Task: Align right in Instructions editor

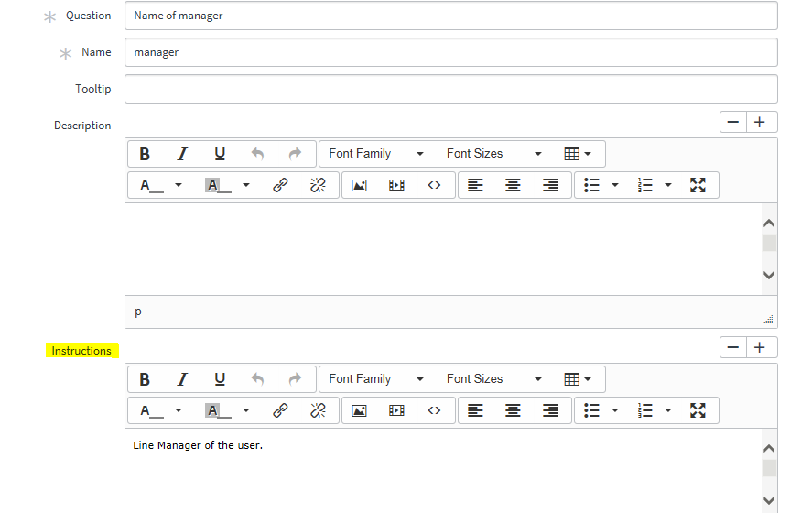Action: [550, 410]
